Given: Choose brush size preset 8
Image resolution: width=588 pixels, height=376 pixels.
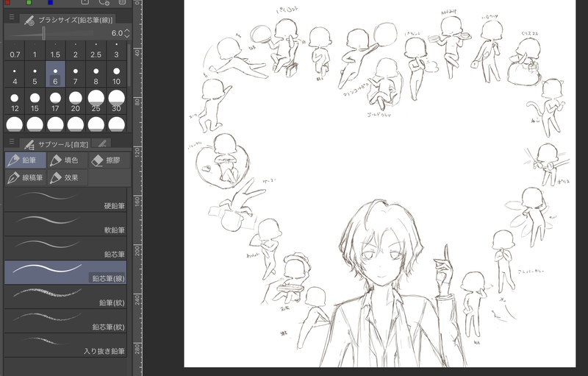Looking at the screenshot, I should [x=96, y=74].
